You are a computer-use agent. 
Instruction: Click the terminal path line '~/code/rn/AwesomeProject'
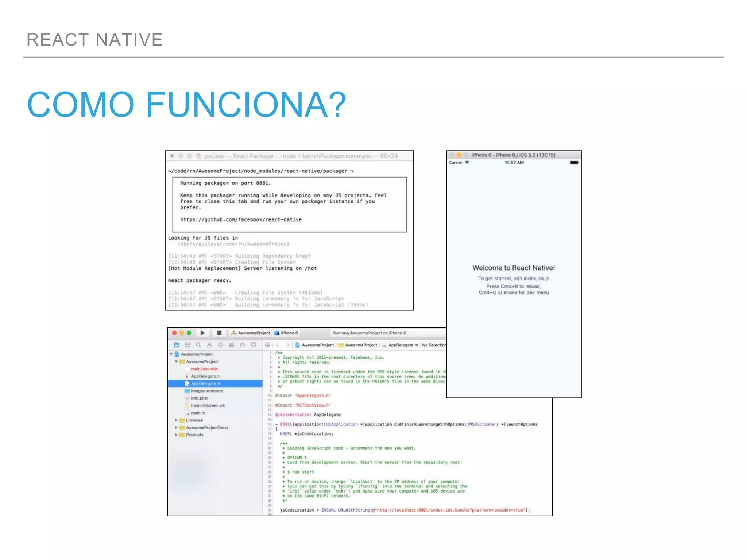click(260, 171)
